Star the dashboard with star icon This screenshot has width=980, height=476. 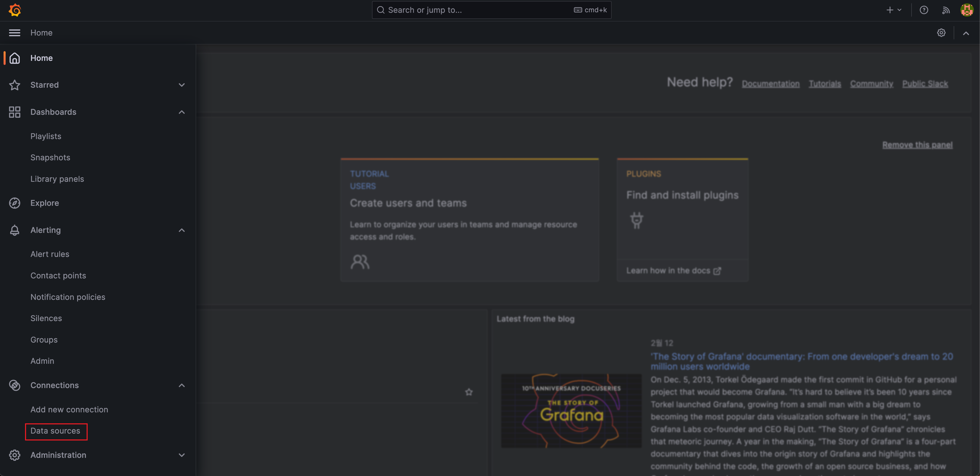(469, 392)
